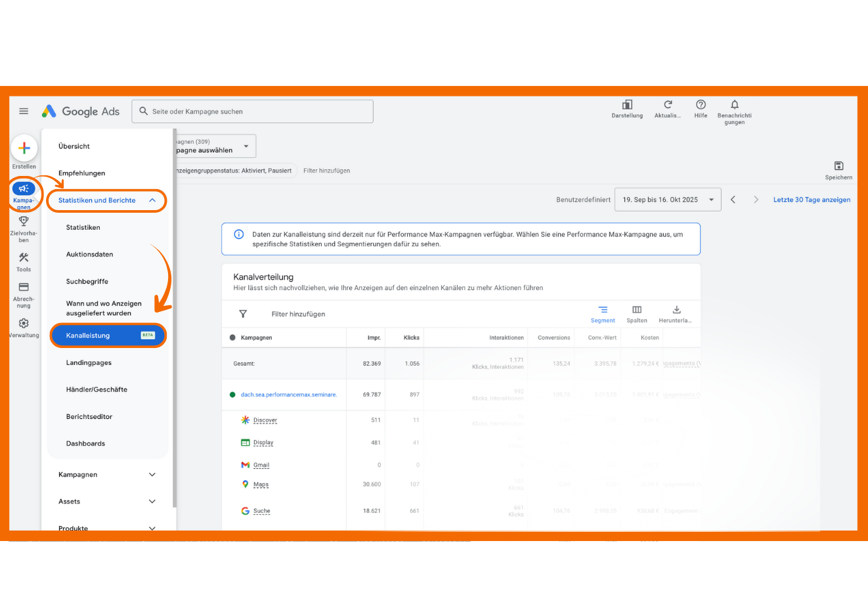The image size is (868, 608).
Task: Download table via Herunterladen icon
Action: 676,310
